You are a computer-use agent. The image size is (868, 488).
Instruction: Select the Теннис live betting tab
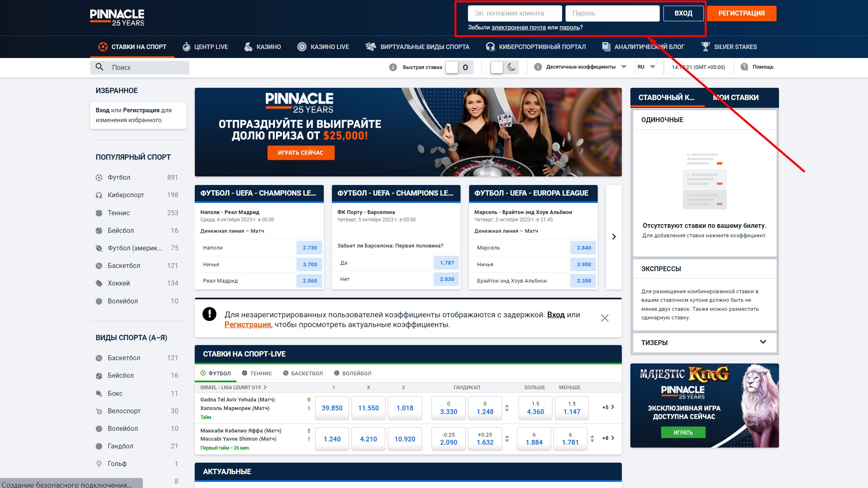pyautogui.click(x=257, y=373)
